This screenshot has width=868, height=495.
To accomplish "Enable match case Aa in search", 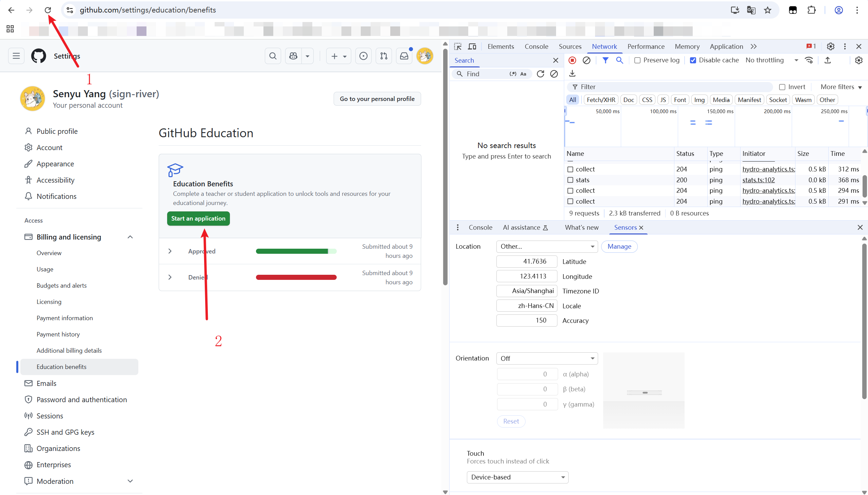I will pos(523,74).
